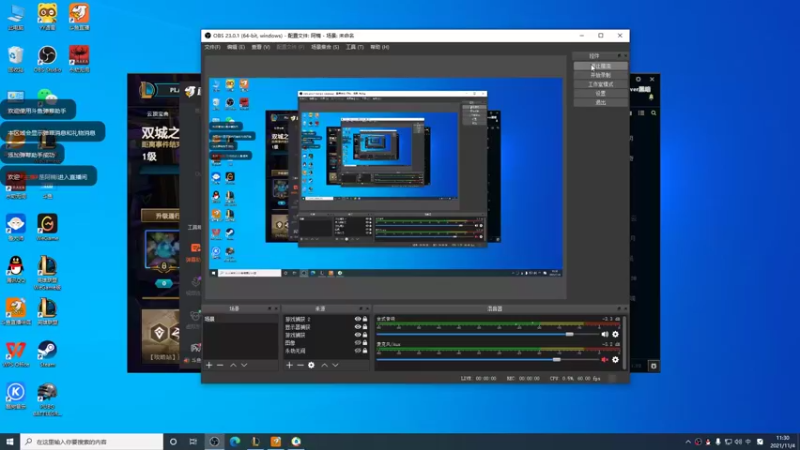Move scene down with Scenes panel down arrow
800x450 pixels.
244,365
